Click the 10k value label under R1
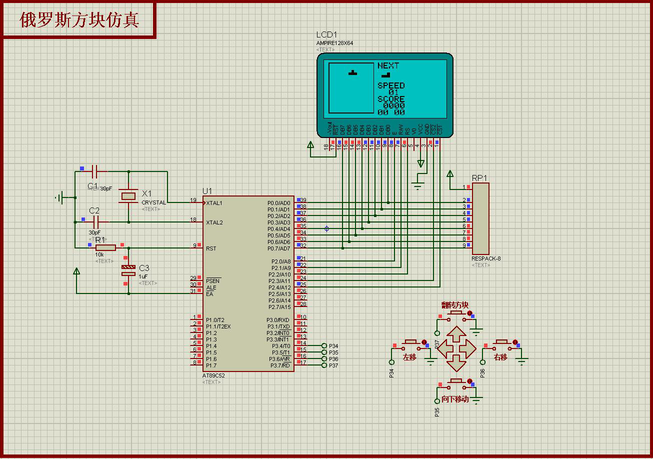 coord(100,254)
